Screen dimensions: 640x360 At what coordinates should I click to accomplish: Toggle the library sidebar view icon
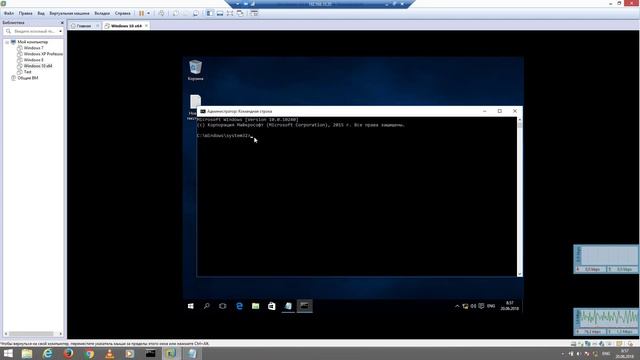point(209,13)
